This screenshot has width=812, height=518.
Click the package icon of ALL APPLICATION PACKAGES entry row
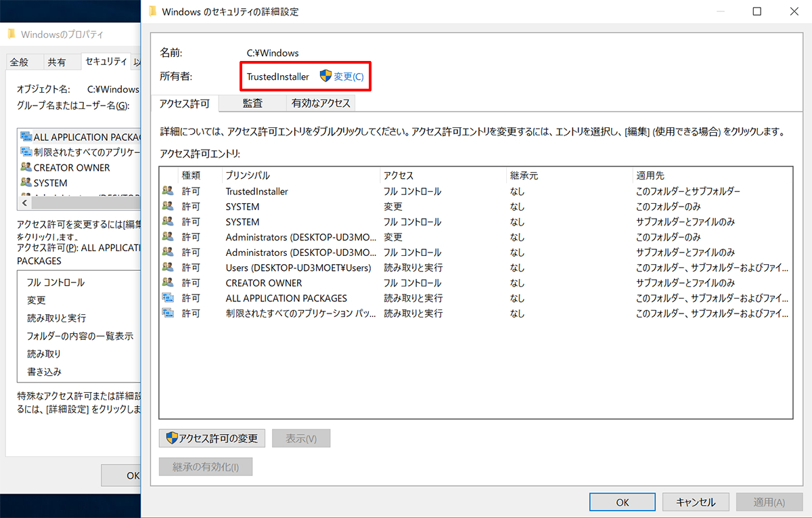[x=168, y=298]
